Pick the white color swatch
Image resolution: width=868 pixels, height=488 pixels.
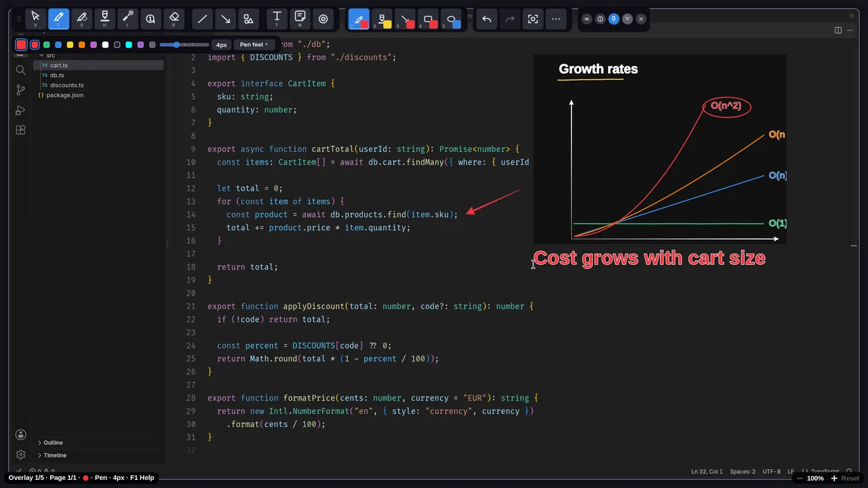[105, 45]
